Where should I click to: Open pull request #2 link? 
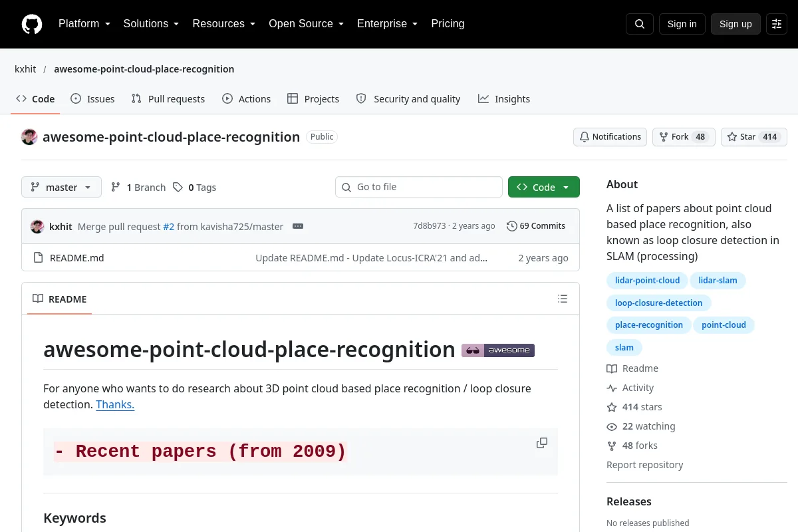[x=169, y=227]
